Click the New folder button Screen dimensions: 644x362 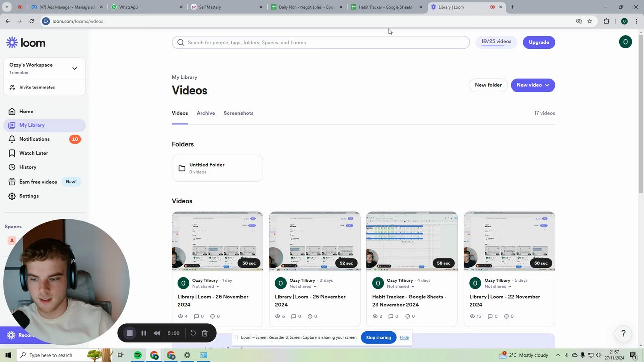tap(488, 85)
